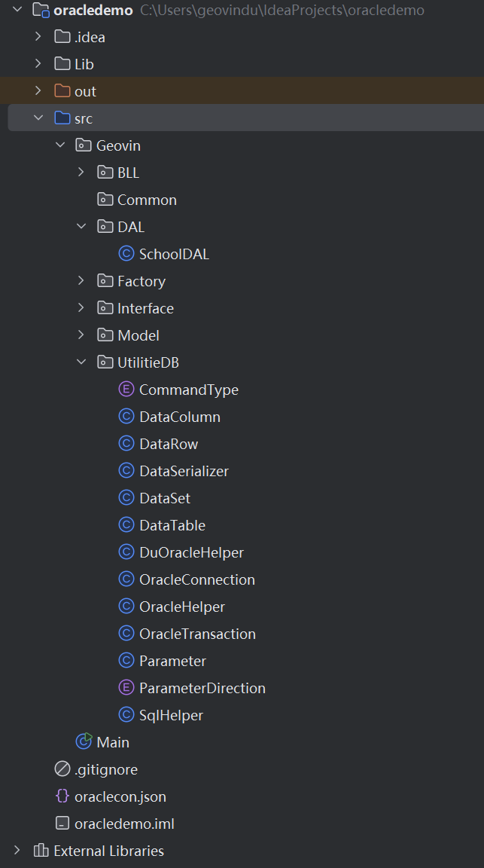Collapse the DAL package chevron

[x=81, y=227]
